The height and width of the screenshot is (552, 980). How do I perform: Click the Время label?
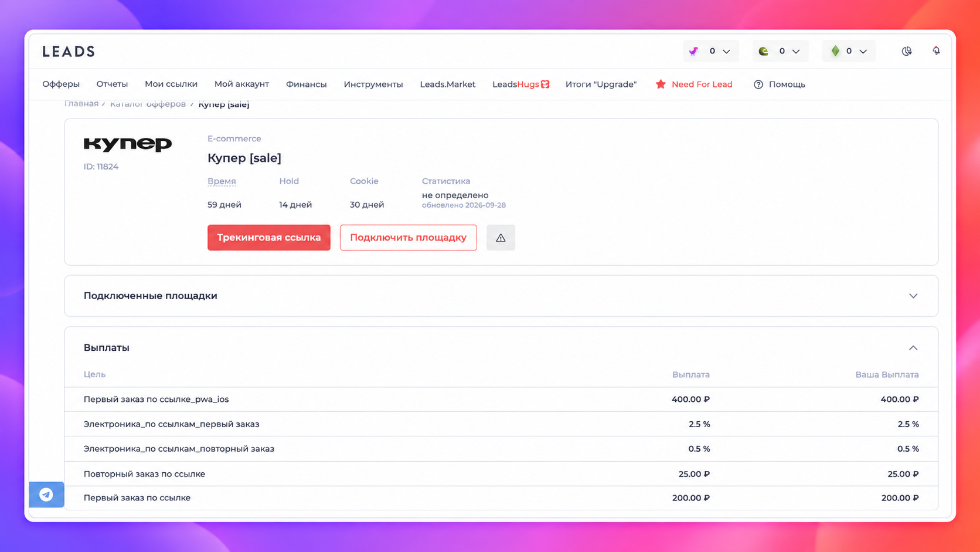tap(222, 181)
